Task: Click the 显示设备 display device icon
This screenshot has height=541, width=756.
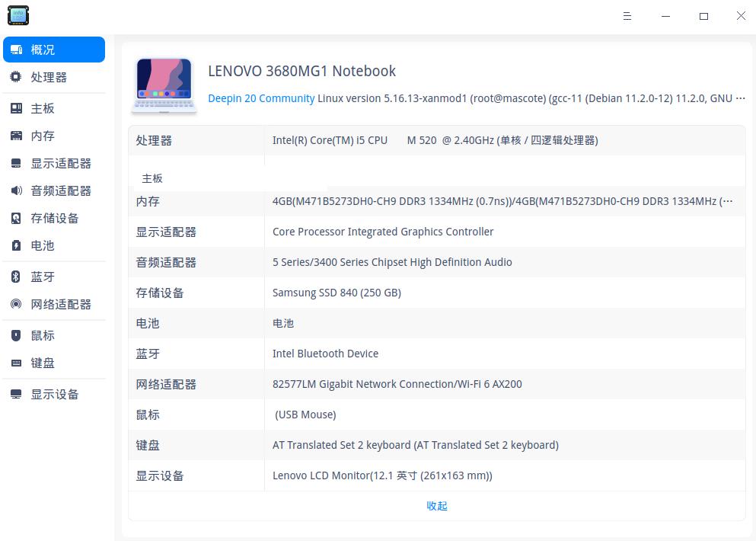Action: (16, 394)
